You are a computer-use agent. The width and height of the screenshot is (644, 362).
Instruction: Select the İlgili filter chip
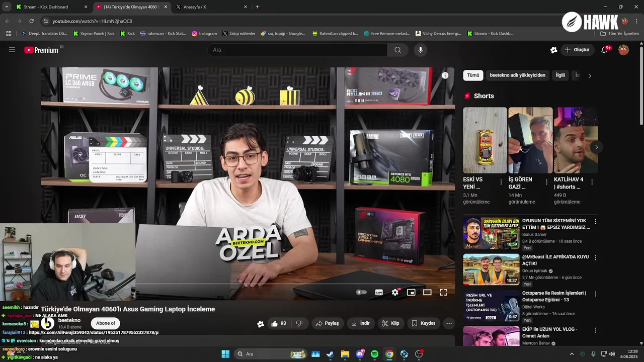tap(560, 75)
